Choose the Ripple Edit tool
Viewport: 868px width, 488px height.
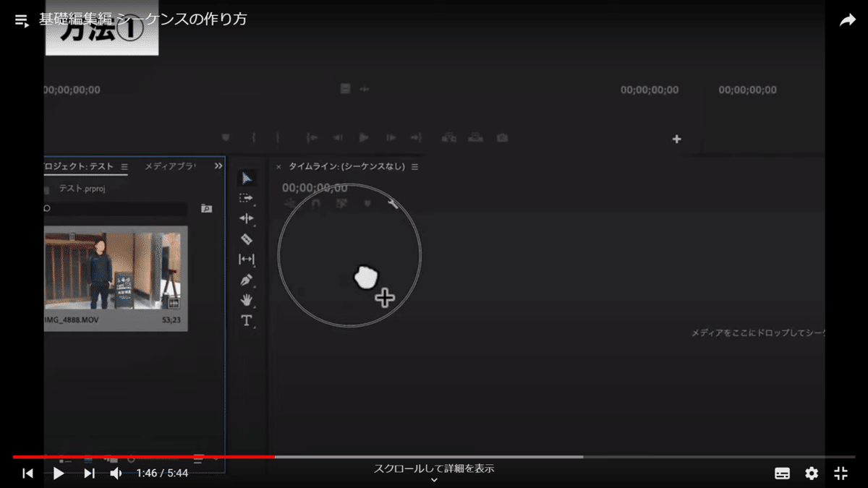[x=246, y=218]
